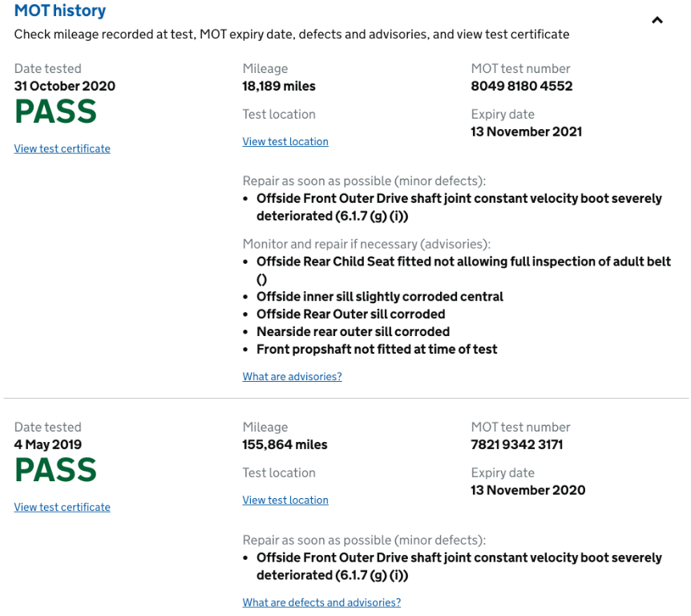Click the PASS result for 31 October 2020
Image resolution: width=691 pixels, height=616 pixels.
click(55, 112)
